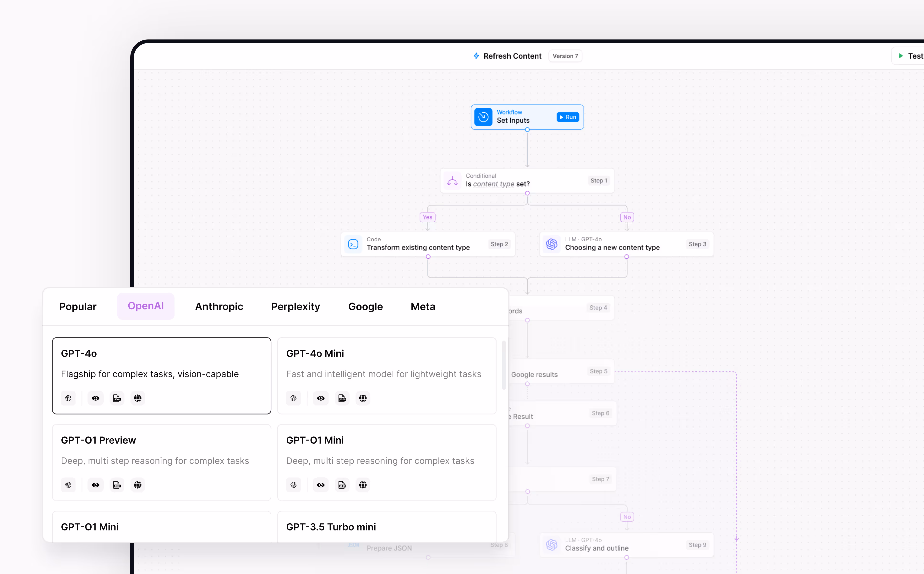Show the Meta models tab

(423, 306)
